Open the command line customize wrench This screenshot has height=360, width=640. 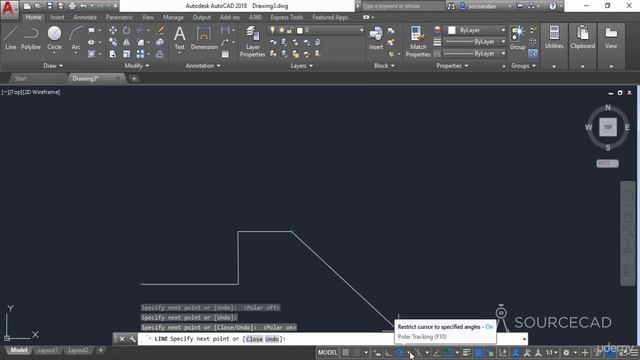pos(132,339)
